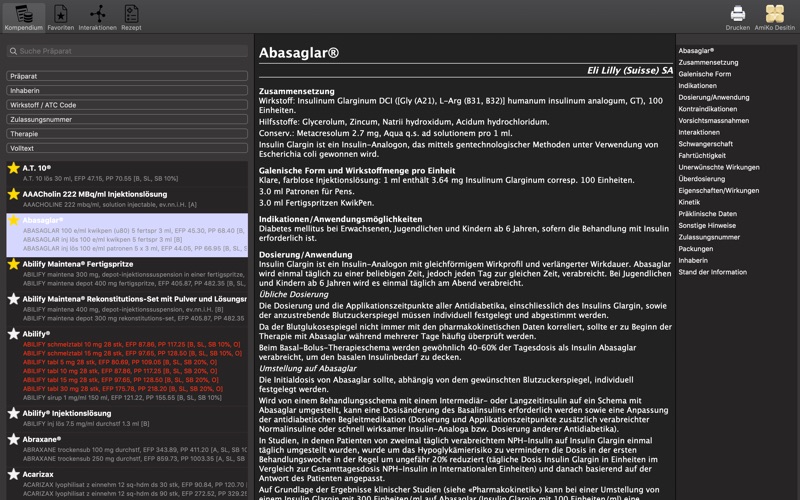Jump to Dosierung/Anwendung in section index
The width and height of the screenshot is (800, 500).
pyautogui.click(x=714, y=97)
